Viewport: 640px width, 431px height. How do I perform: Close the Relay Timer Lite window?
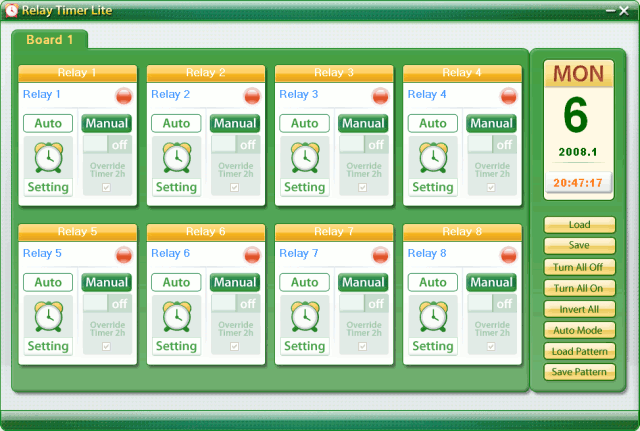624,11
